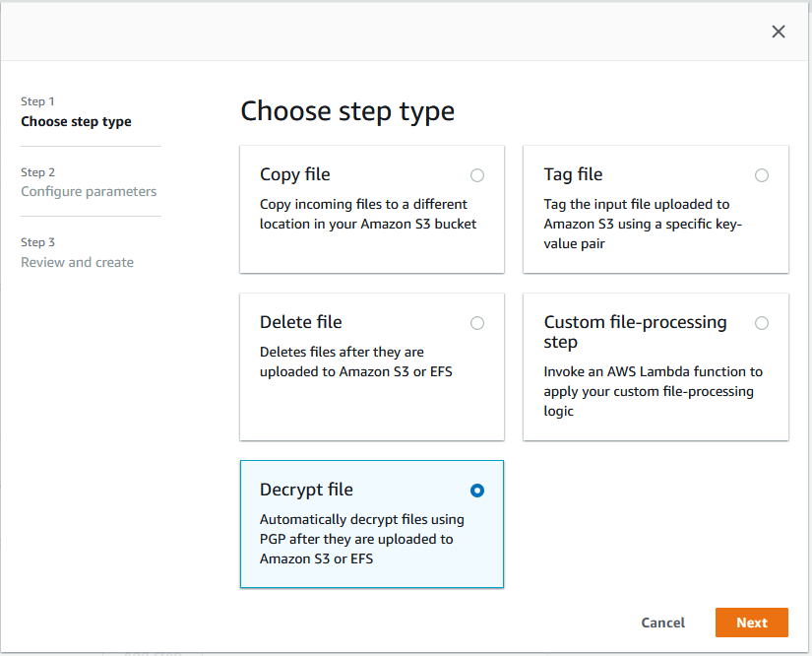Select the Tag file radio button
This screenshot has height=656, width=812.
(x=762, y=174)
